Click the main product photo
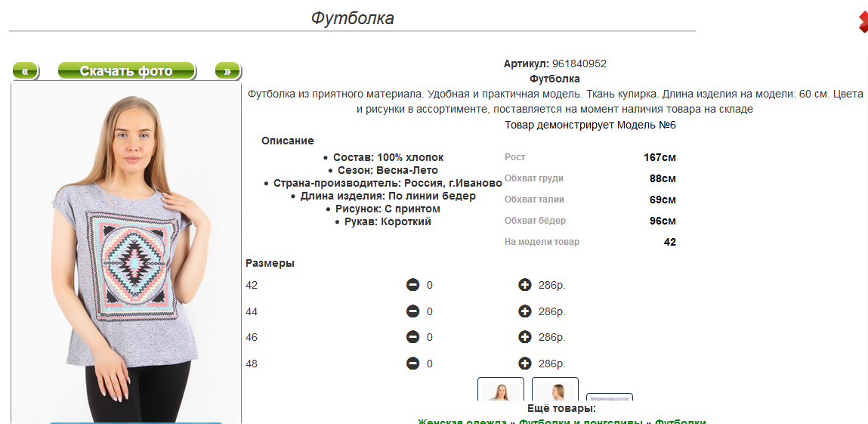 (x=126, y=252)
